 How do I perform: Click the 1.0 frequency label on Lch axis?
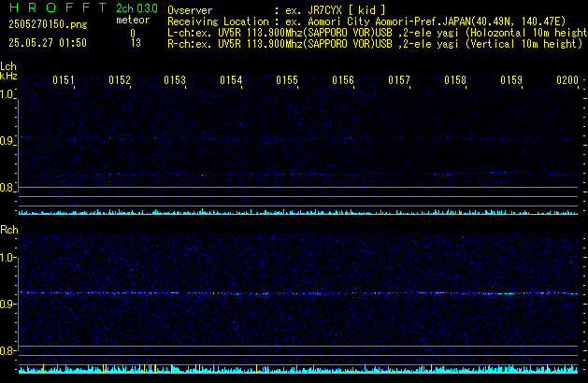7,94
